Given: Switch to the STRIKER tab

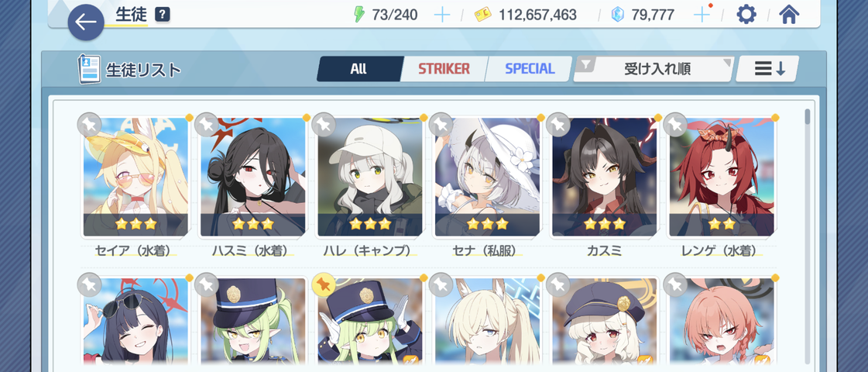Looking at the screenshot, I should [x=444, y=69].
